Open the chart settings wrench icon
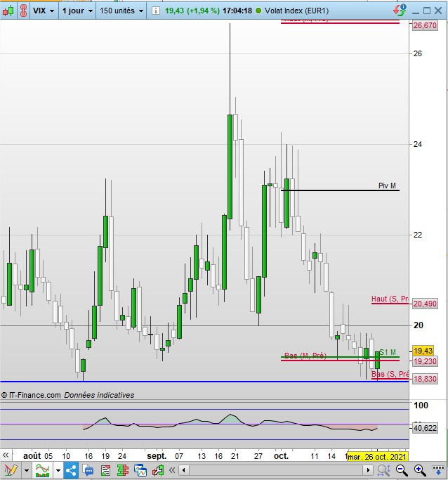448x480 pixels. click(158, 470)
